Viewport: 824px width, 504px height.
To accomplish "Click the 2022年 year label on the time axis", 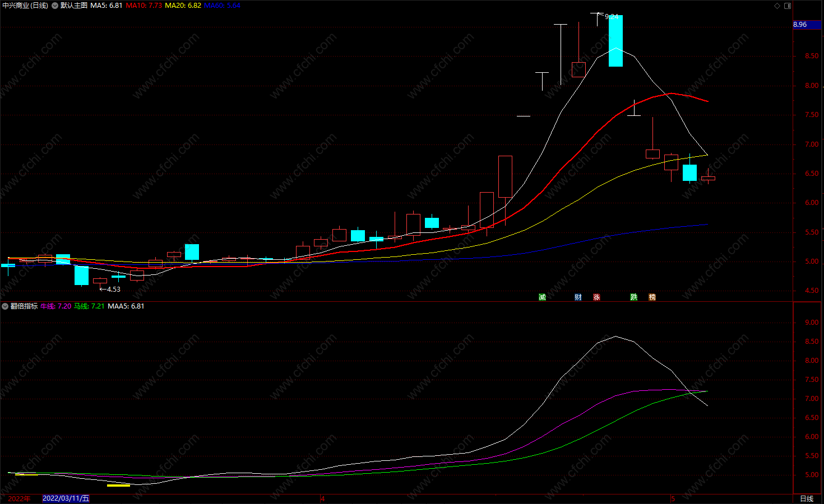I will point(20,498).
